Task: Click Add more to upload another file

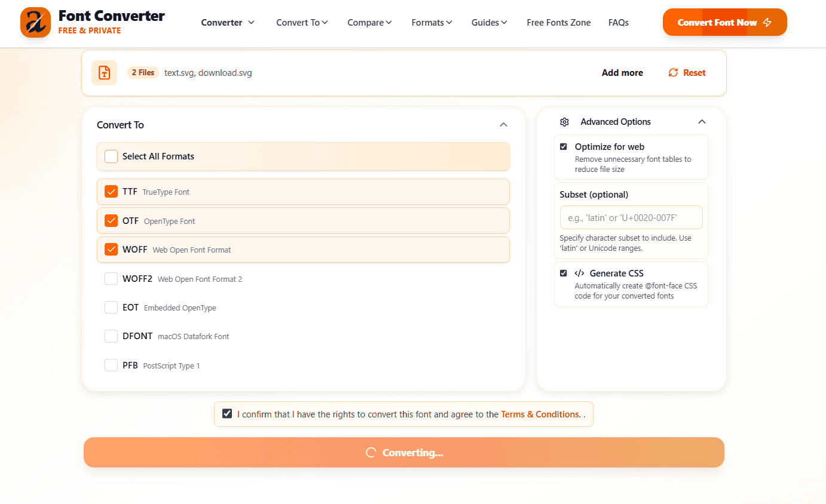Action: tap(622, 72)
